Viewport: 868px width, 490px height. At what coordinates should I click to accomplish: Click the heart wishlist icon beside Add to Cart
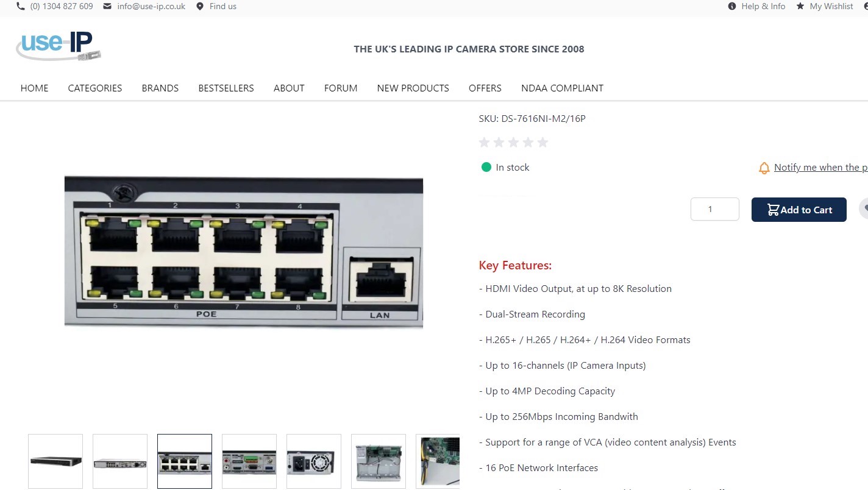point(863,209)
